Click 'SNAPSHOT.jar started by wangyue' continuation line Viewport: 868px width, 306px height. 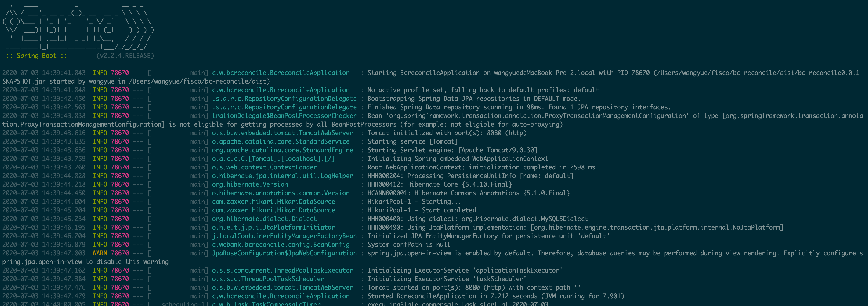[x=136, y=81]
